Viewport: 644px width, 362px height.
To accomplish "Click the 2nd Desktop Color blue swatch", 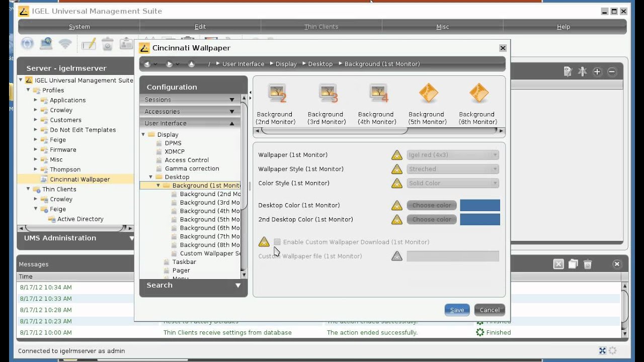I will point(480,219).
